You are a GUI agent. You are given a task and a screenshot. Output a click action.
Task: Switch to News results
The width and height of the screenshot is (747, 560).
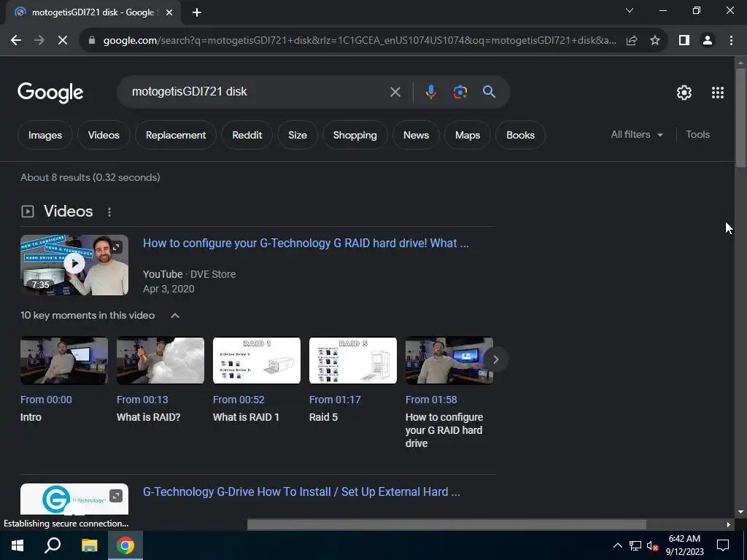416,135
